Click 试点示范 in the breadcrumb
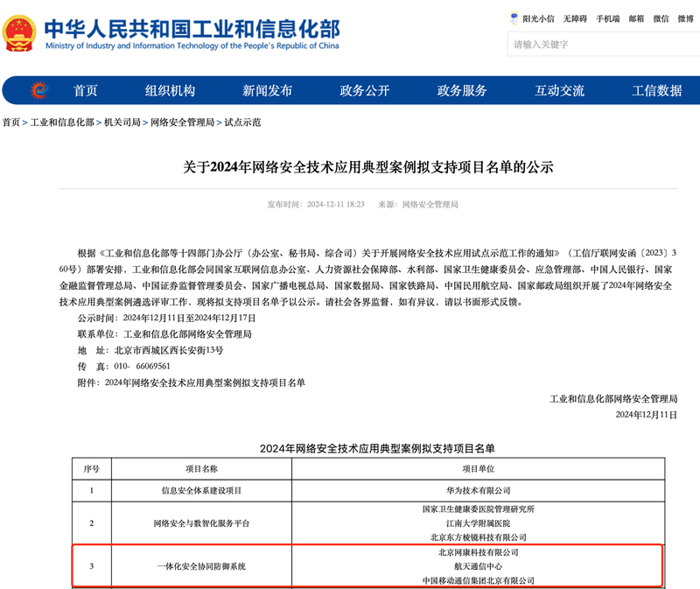 tap(242, 123)
